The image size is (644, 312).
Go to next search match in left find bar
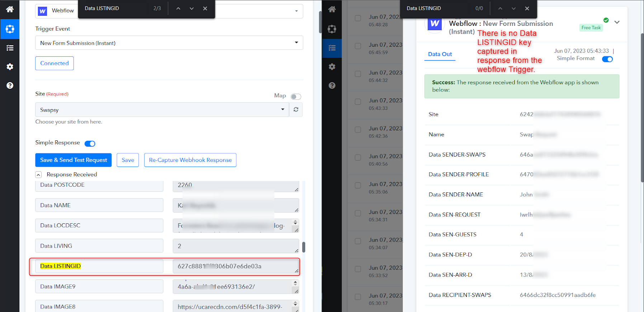(x=191, y=8)
